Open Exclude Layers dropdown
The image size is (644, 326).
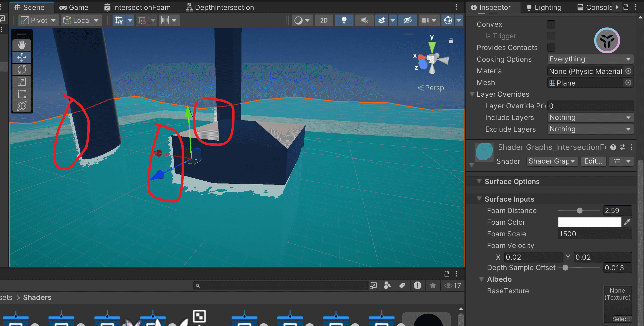(x=590, y=129)
